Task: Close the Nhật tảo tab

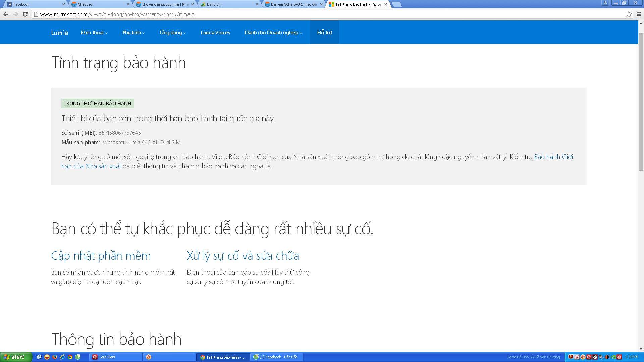Action: pyautogui.click(x=128, y=4)
